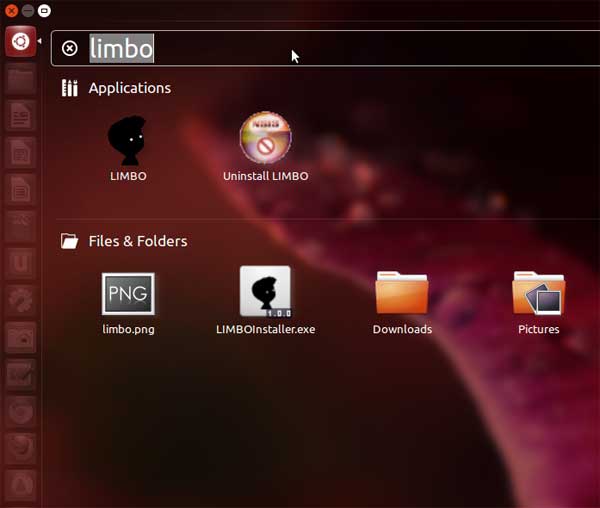The image size is (600, 508).
Task: Close the Dash with the red button
Action: tap(12, 11)
